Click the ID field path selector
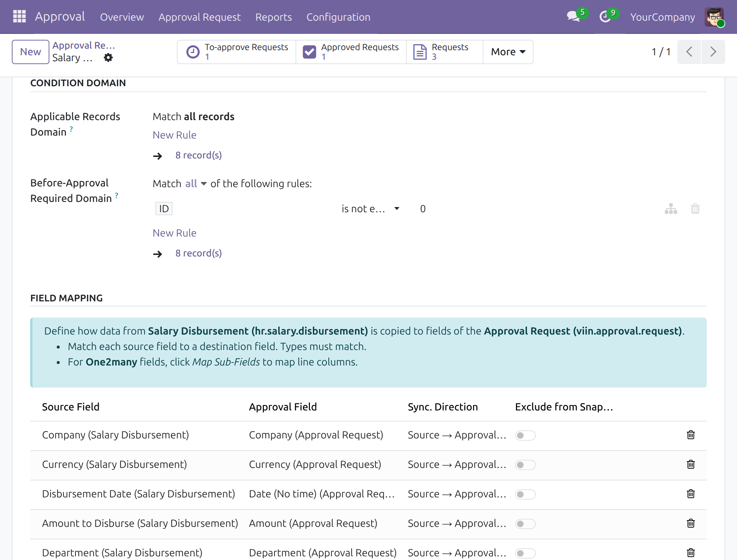This screenshot has height=560, width=737. [x=164, y=209]
